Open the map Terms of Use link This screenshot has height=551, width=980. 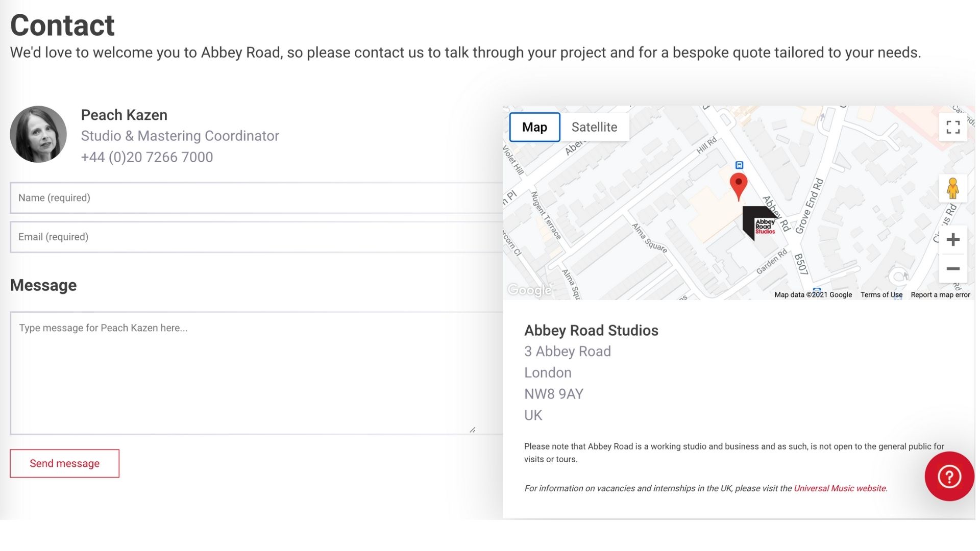pos(881,295)
